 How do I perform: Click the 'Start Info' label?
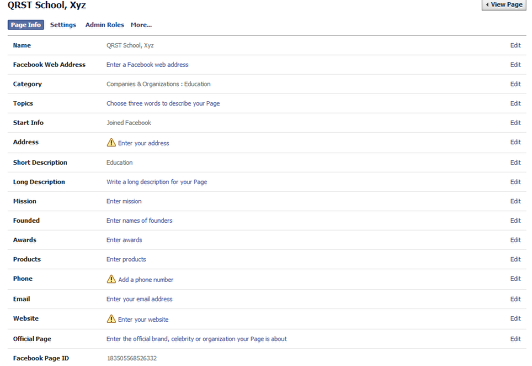coord(28,122)
